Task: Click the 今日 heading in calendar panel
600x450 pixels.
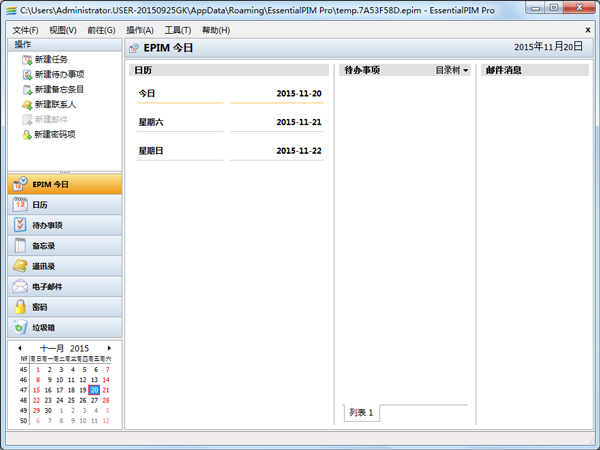Action: 147,94
